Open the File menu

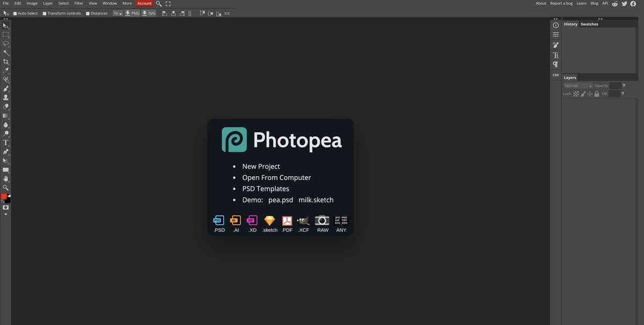coord(6,3)
